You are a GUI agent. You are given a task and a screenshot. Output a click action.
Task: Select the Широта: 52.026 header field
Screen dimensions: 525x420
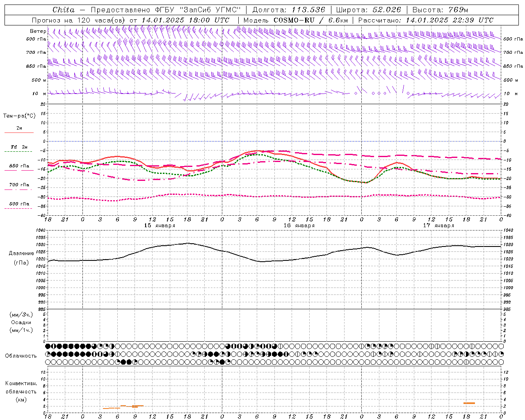point(368,10)
